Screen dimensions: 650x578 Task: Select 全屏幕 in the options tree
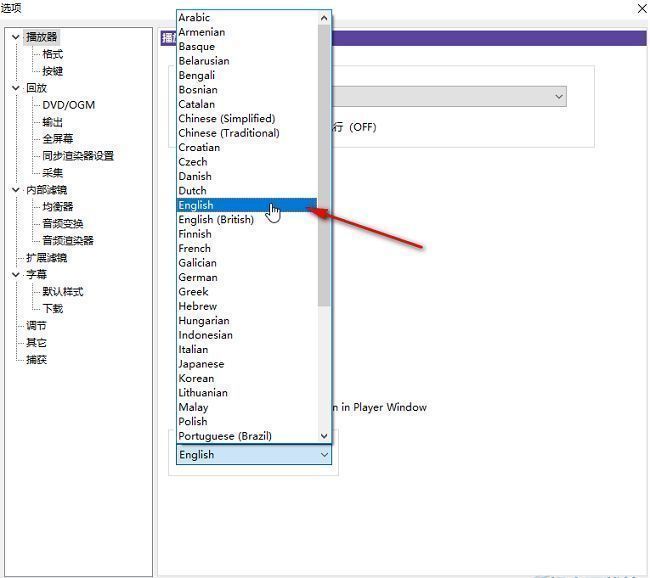(57, 139)
